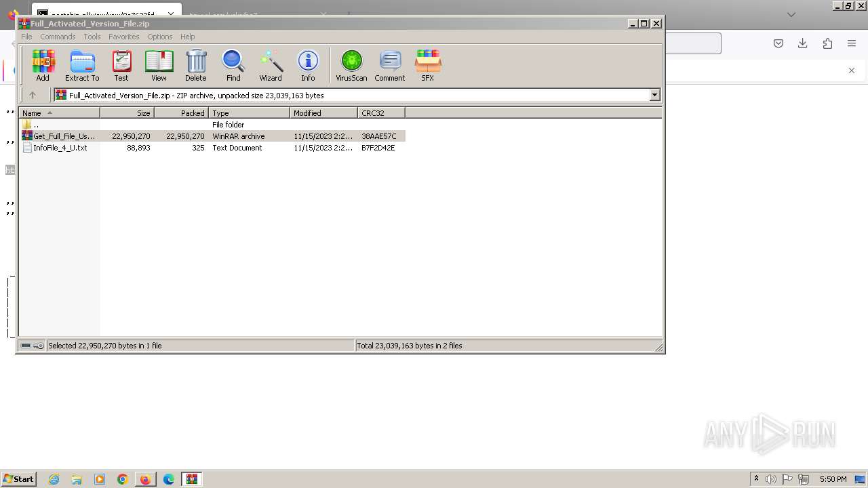This screenshot has width=868, height=488.
Task: Show hidden tray icons arrow
Action: point(756,479)
